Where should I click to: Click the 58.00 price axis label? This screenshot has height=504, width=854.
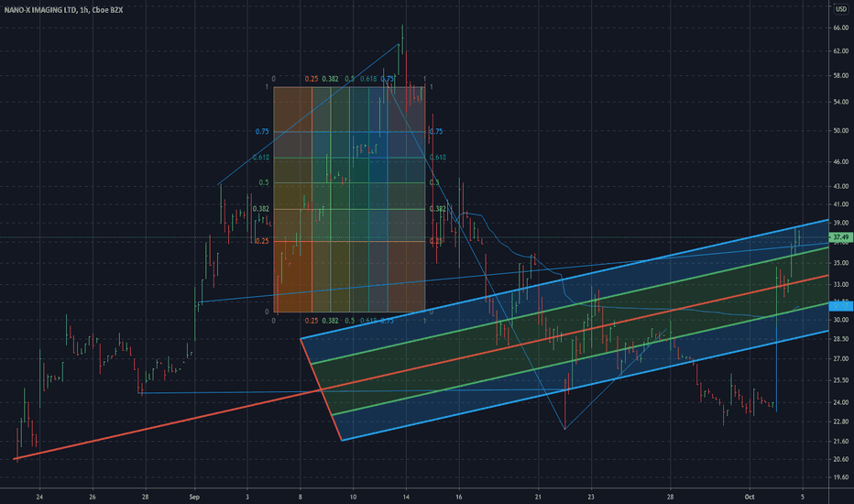click(840, 76)
